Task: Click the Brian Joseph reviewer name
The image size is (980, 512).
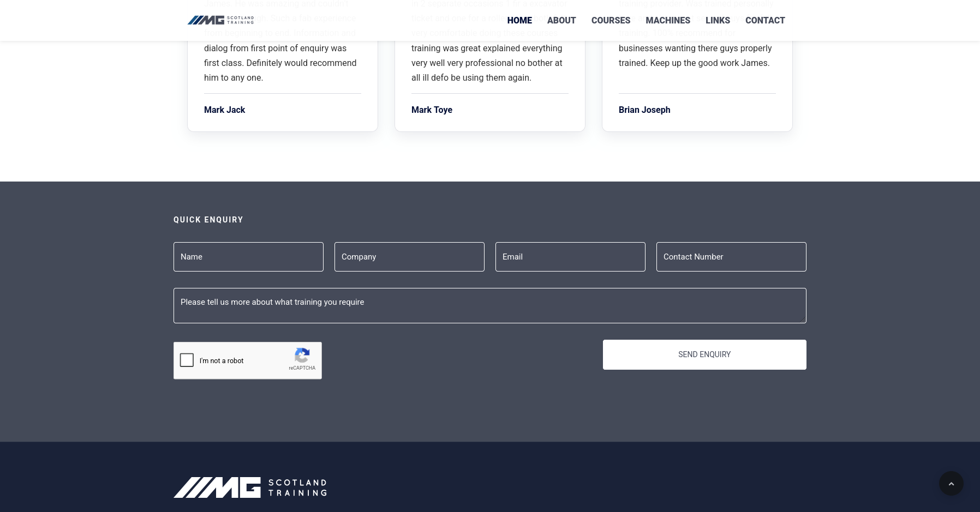Action: pyautogui.click(x=644, y=110)
